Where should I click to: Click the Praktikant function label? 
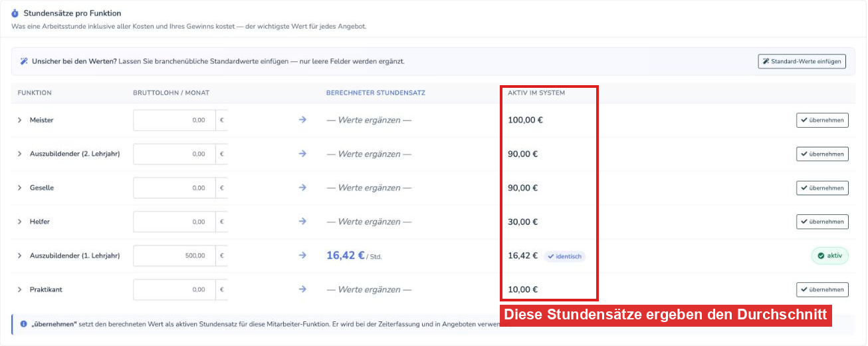tap(46, 289)
